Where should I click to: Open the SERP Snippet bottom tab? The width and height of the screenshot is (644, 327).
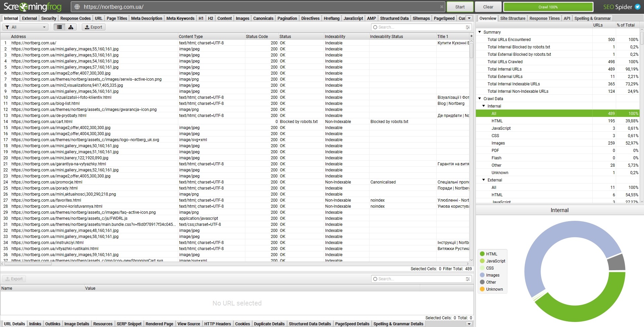pos(129,324)
